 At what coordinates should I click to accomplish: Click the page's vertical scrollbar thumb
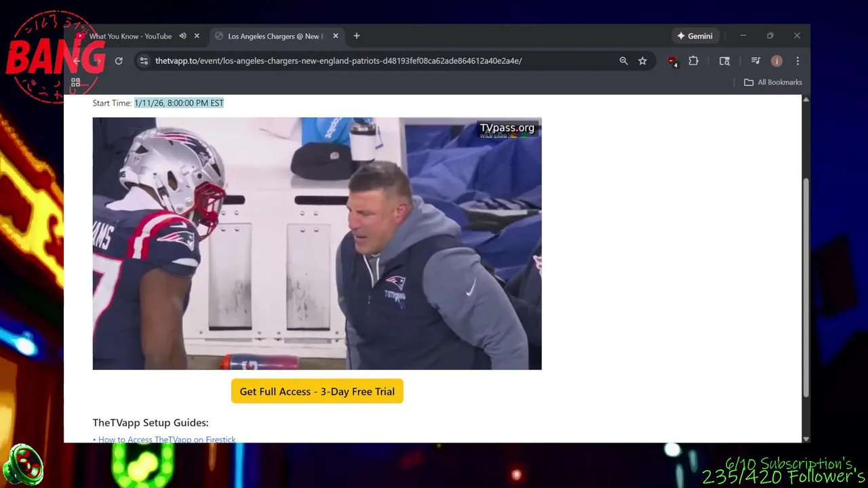pos(806,288)
